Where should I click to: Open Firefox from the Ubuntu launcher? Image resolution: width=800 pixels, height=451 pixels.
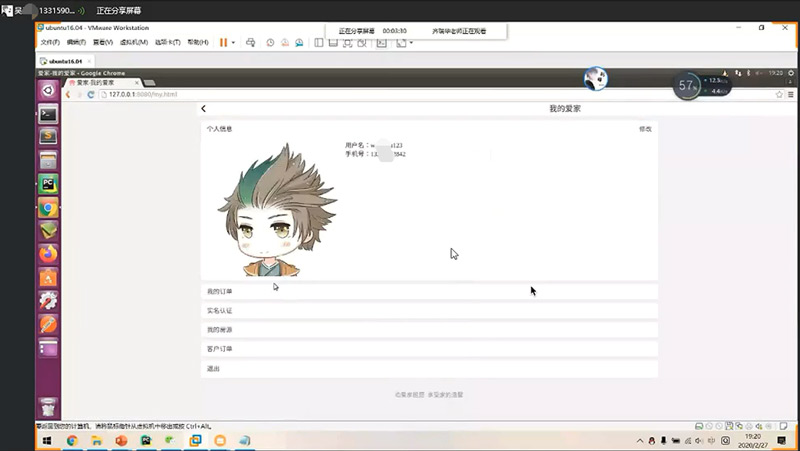pos(48,254)
